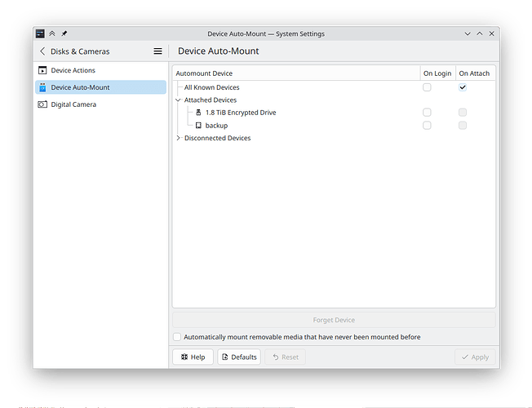The width and height of the screenshot is (532, 408).
Task: Toggle On Login for backup device
Action: click(x=427, y=125)
